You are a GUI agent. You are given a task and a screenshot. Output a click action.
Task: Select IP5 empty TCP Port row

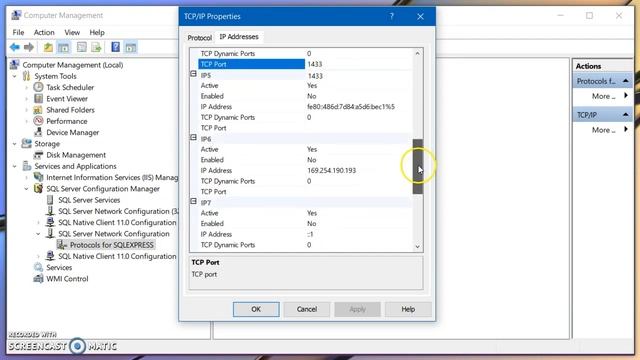(305, 128)
